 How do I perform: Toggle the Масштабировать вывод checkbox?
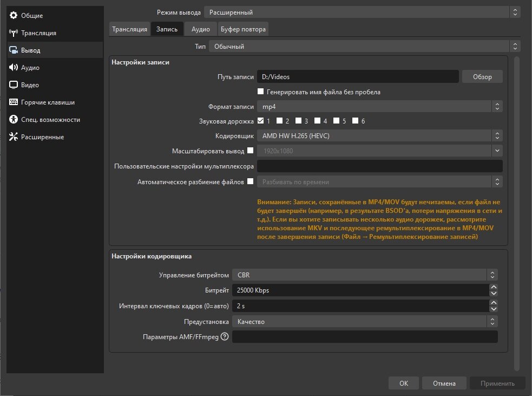[250, 151]
